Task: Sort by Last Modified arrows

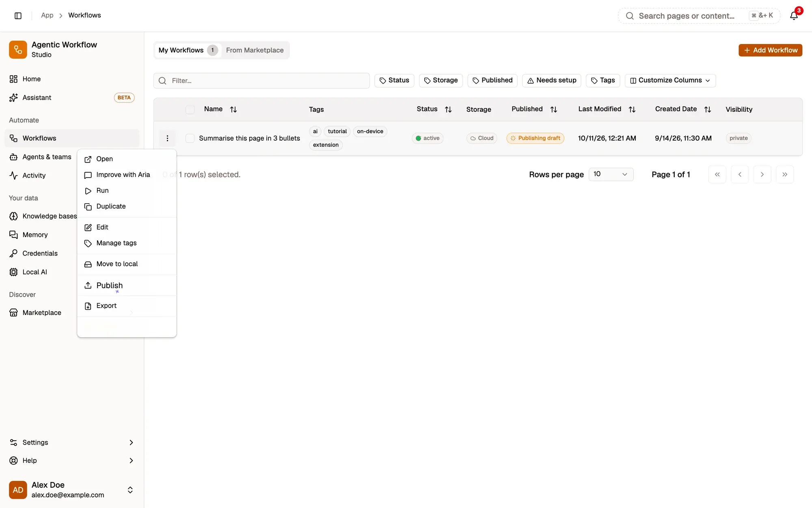Action: (632, 109)
